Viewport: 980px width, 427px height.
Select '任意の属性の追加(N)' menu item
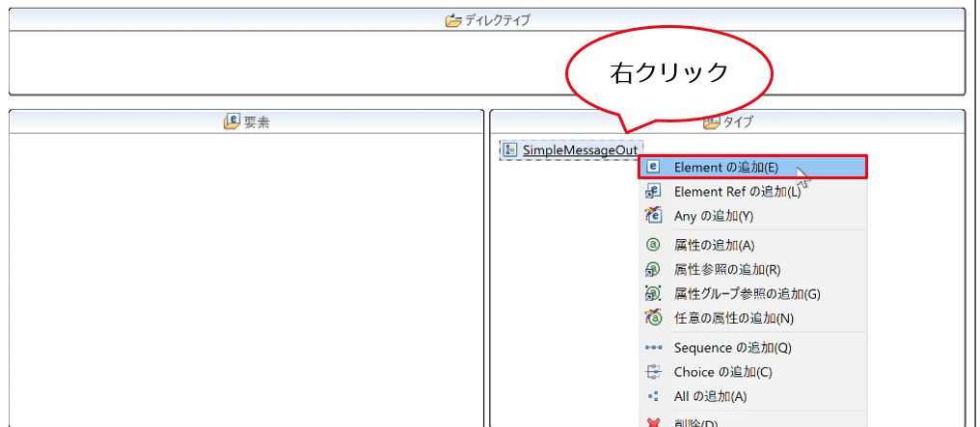[x=752, y=318]
